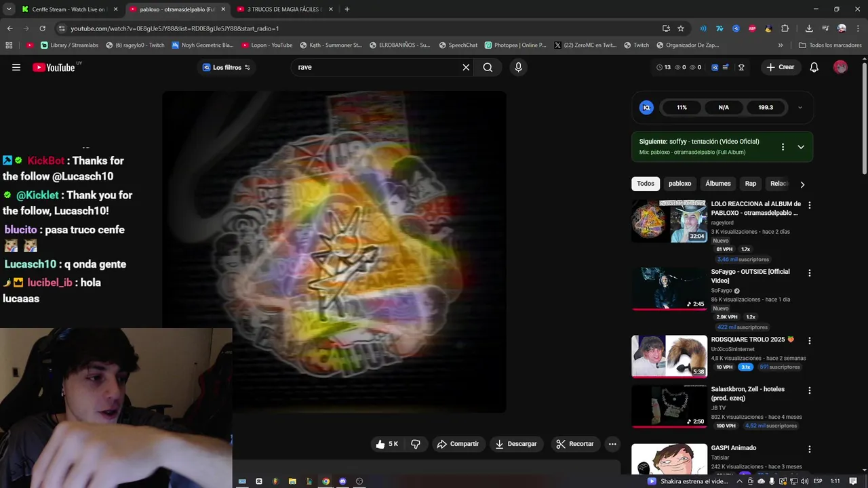Open the 7TV extension icon
Viewport: 868px width, 488px height.
(719, 28)
